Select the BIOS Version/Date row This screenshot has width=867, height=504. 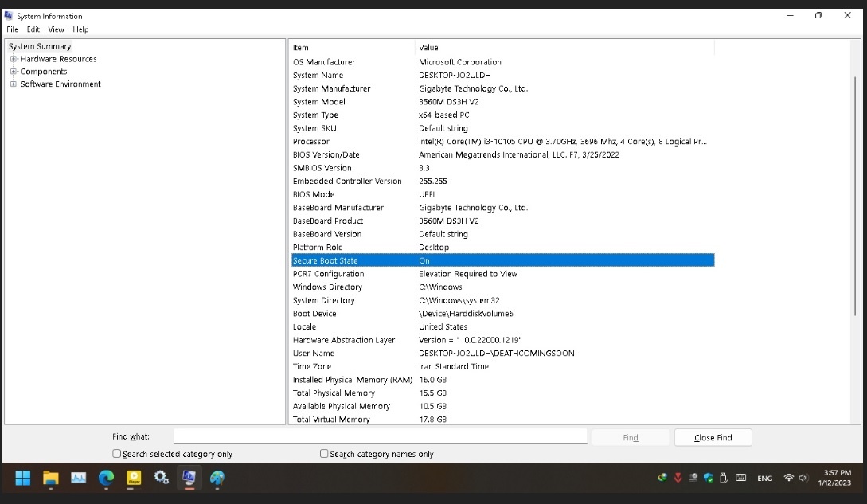(x=502, y=155)
